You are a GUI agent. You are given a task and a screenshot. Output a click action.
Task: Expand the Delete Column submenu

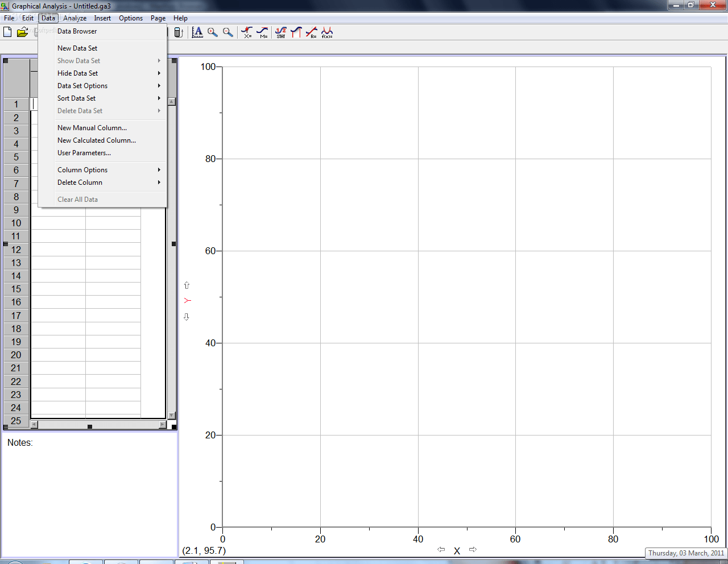coord(102,183)
